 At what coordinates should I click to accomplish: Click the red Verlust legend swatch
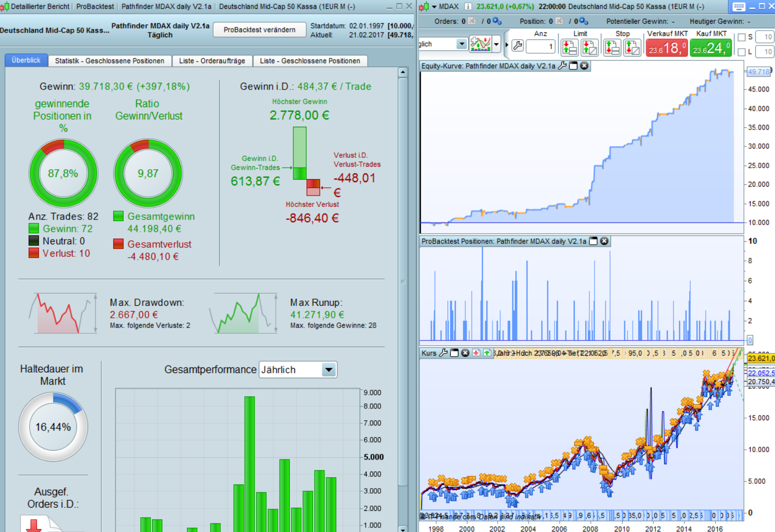tap(34, 253)
